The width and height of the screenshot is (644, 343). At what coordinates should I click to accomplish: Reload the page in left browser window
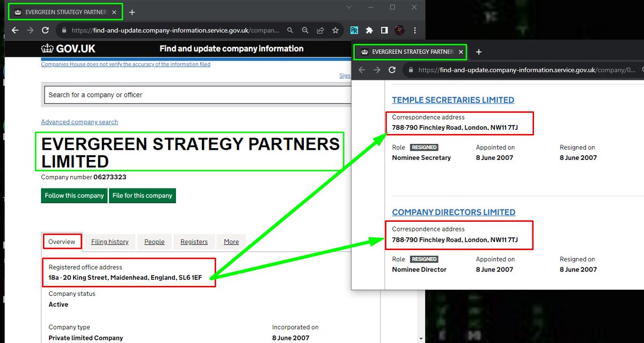click(x=45, y=31)
